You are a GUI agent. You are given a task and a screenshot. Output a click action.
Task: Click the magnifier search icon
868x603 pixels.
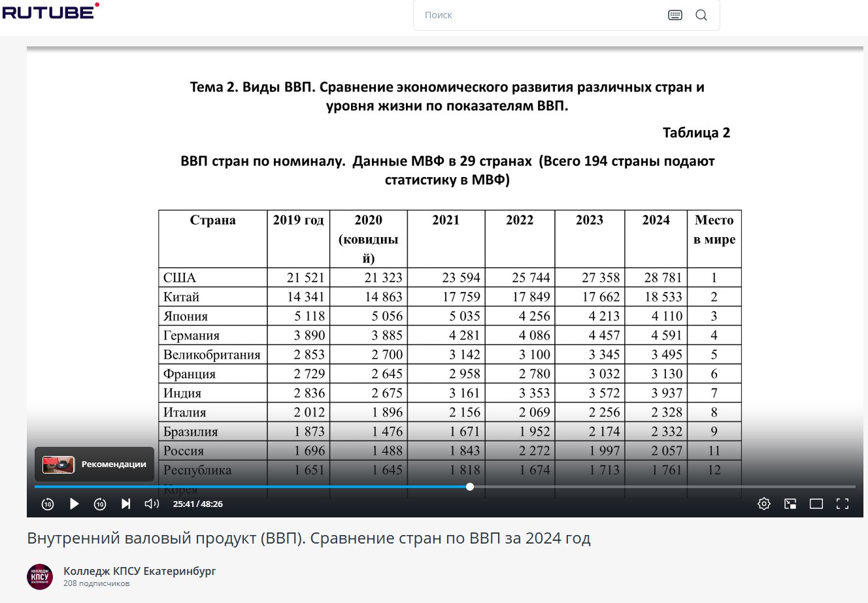pos(701,15)
